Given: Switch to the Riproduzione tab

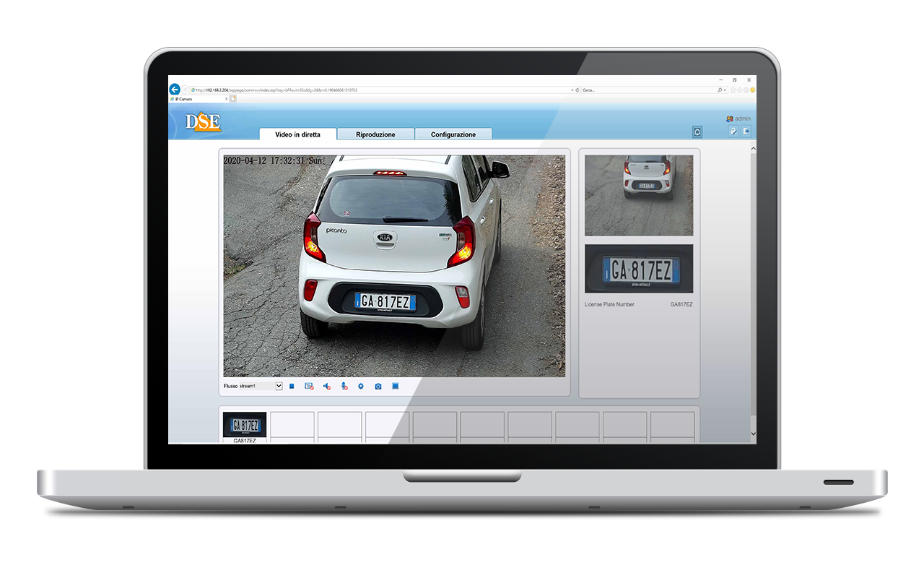Looking at the screenshot, I should pos(375,134).
